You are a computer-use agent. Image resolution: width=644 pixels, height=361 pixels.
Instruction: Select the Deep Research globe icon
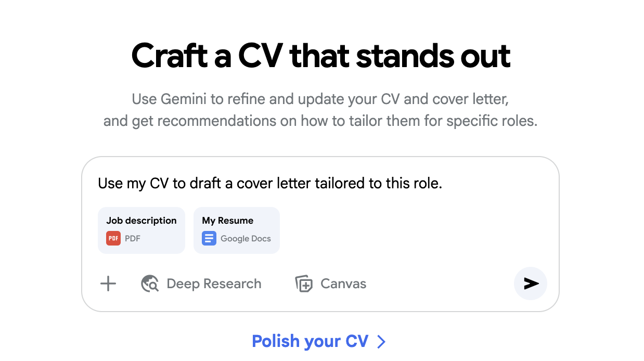click(x=149, y=283)
